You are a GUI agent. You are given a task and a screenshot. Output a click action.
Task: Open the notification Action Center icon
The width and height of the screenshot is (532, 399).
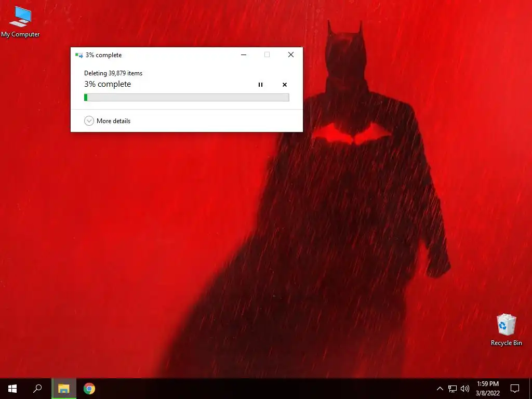515,389
